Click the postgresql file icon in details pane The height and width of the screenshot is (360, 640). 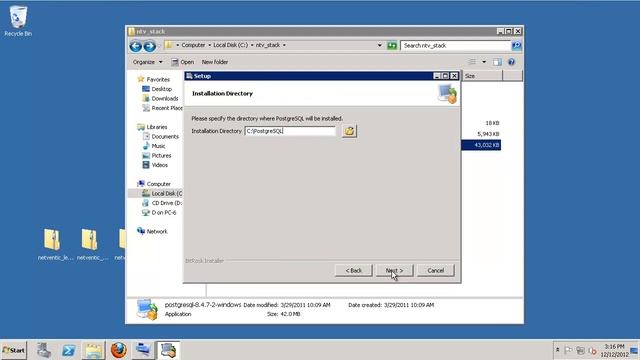(147, 309)
